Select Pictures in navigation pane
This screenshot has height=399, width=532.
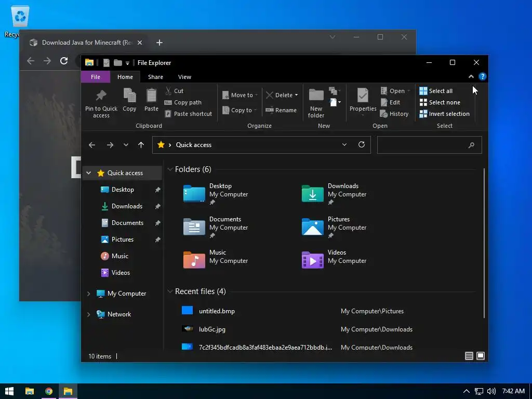(123, 240)
